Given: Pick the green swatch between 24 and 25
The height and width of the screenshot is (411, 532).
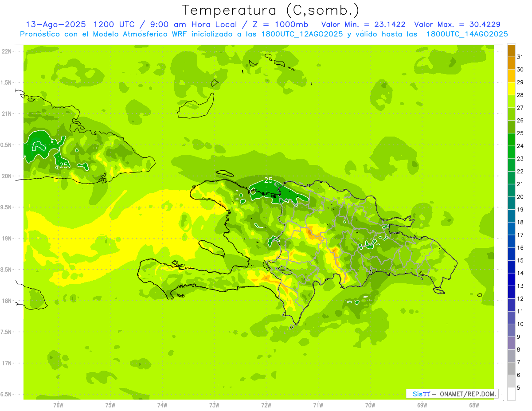Looking at the screenshot, I should point(511,140).
